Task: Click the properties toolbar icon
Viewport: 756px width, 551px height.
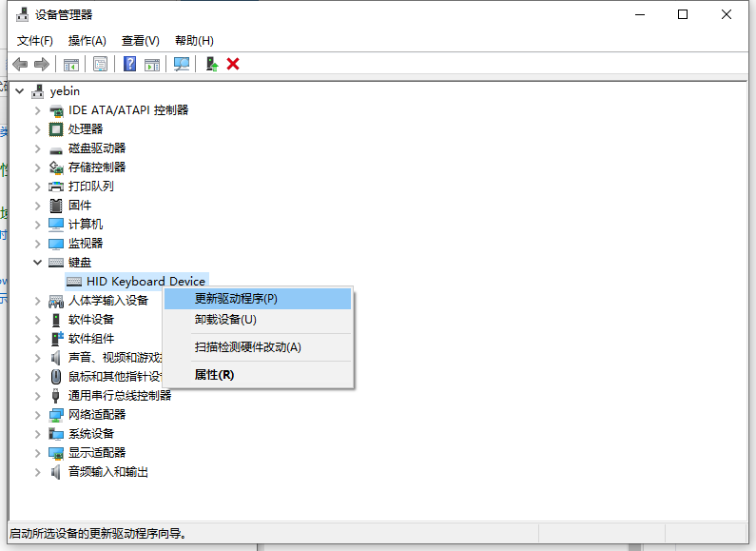Action: [100, 64]
